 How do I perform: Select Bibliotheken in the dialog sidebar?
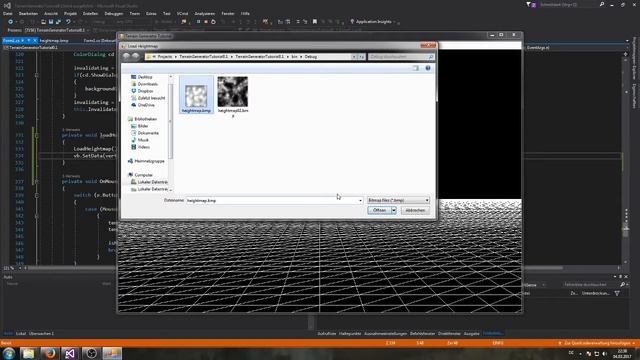142,119
